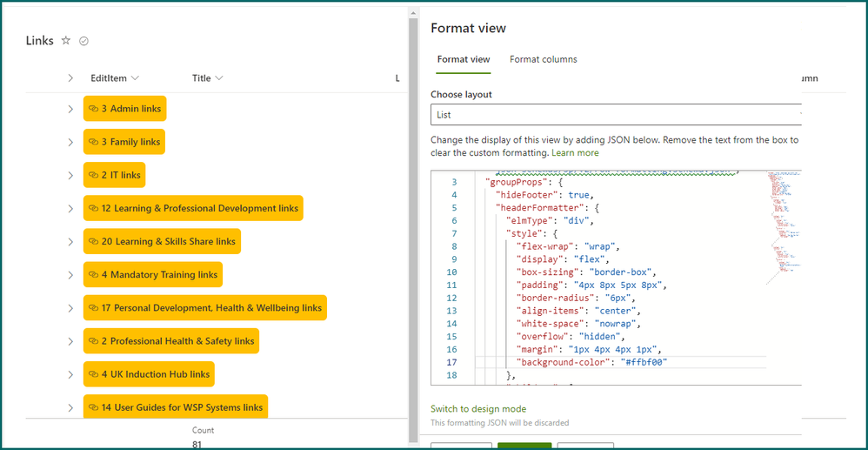Screen dimensions: 868x450
Task: Click the link icon in the IT links badge
Action: tap(93, 175)
